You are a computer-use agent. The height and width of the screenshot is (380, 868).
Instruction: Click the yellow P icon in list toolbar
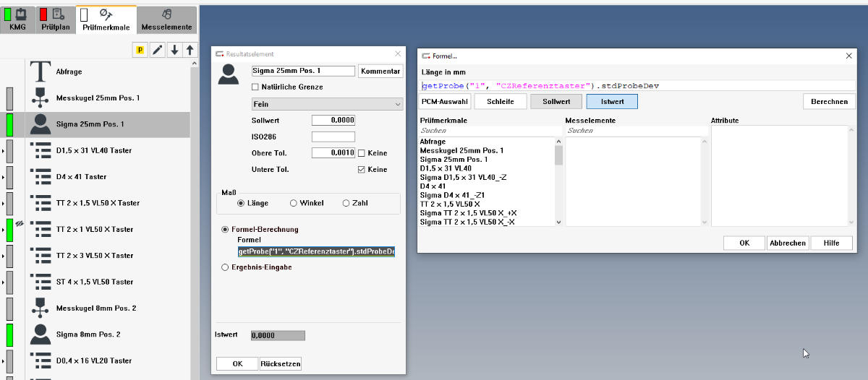click(140, 50)
